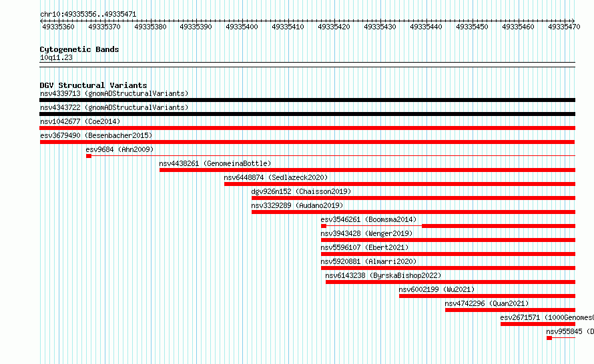Click the black bar under nsv4343722

pos(307,114)
